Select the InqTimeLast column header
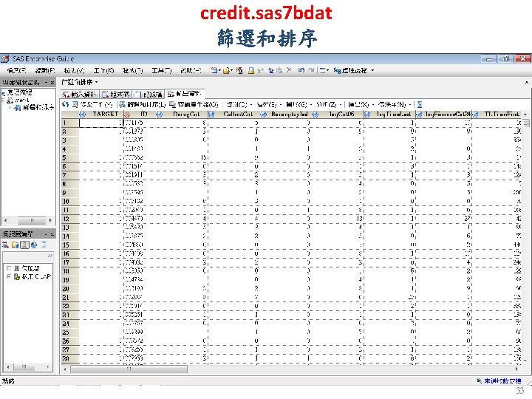This screenshot has width=532, height=399. click(x=389, y=115)
